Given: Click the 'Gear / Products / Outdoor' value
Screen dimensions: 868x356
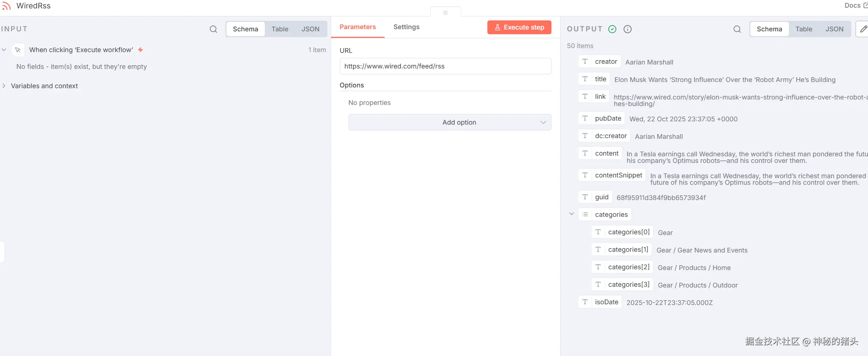Looking at the screenshot, I should pos(698,285).
